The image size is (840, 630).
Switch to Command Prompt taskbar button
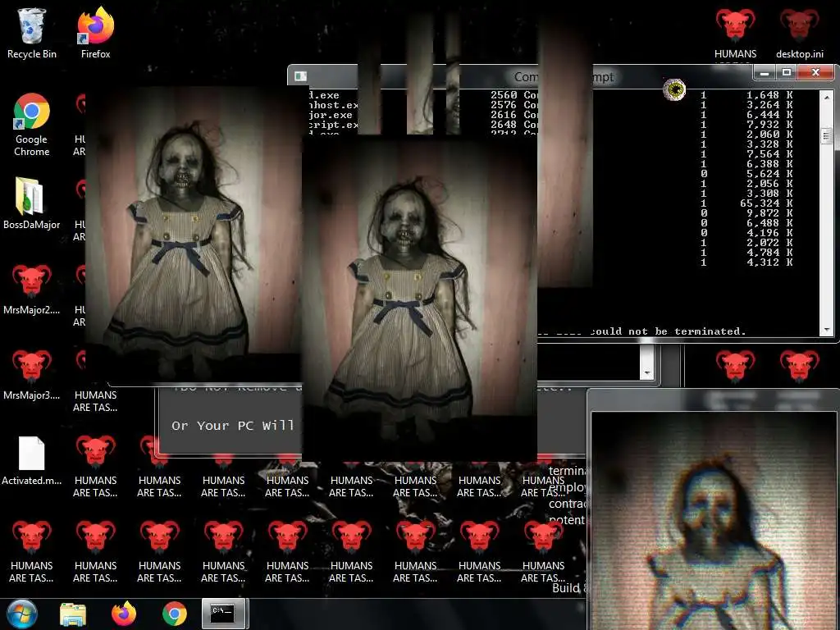point(225,614)
